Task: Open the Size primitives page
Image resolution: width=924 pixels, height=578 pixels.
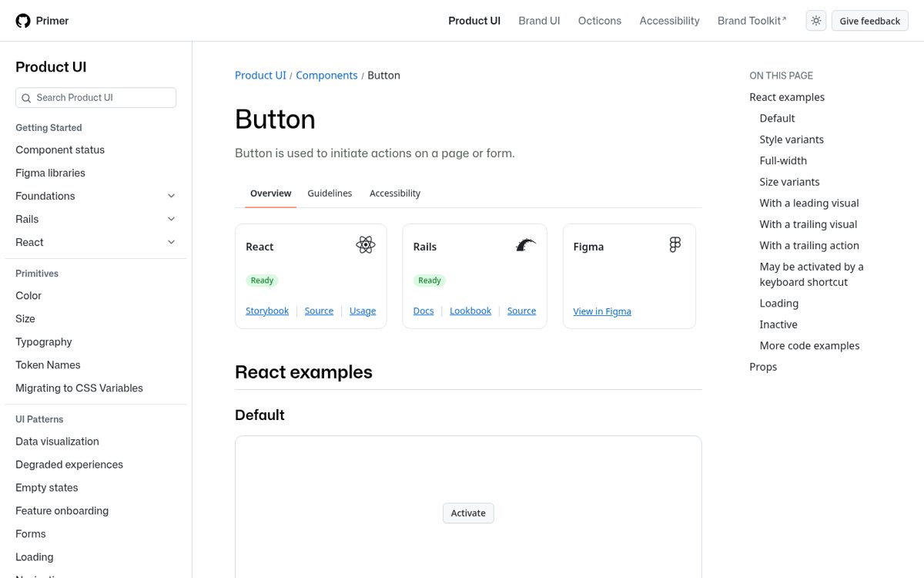Action: 25,318
